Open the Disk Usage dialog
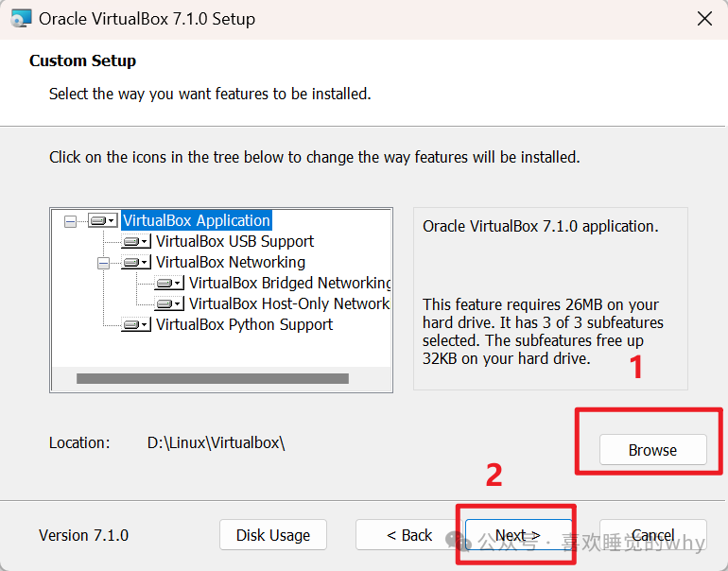This screenshot has height=571, width=728. click(x=273, y=535)
